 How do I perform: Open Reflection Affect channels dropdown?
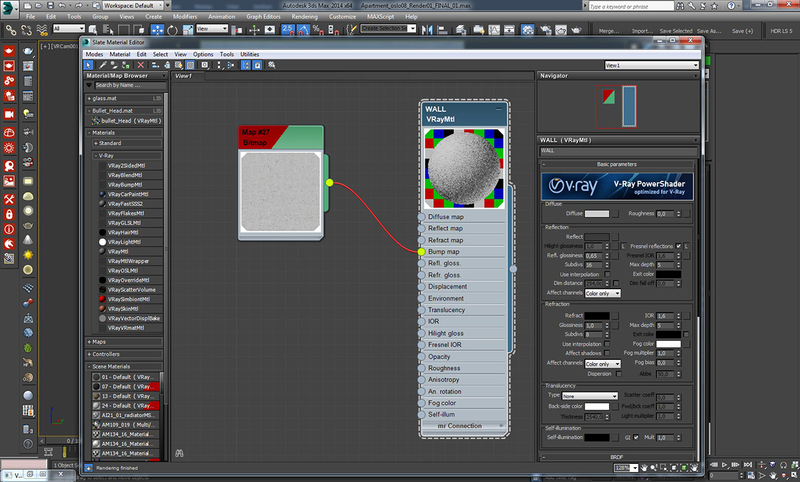point(603,293)
